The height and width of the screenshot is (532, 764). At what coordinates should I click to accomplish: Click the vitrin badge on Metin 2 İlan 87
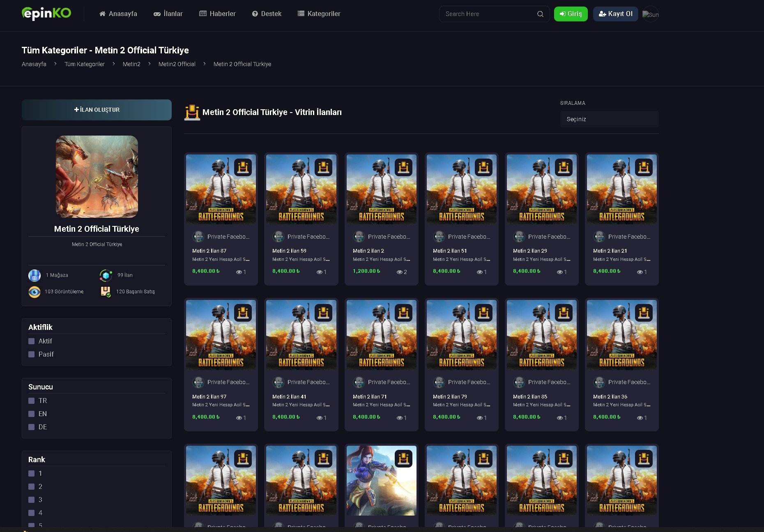tap(243, 168)
